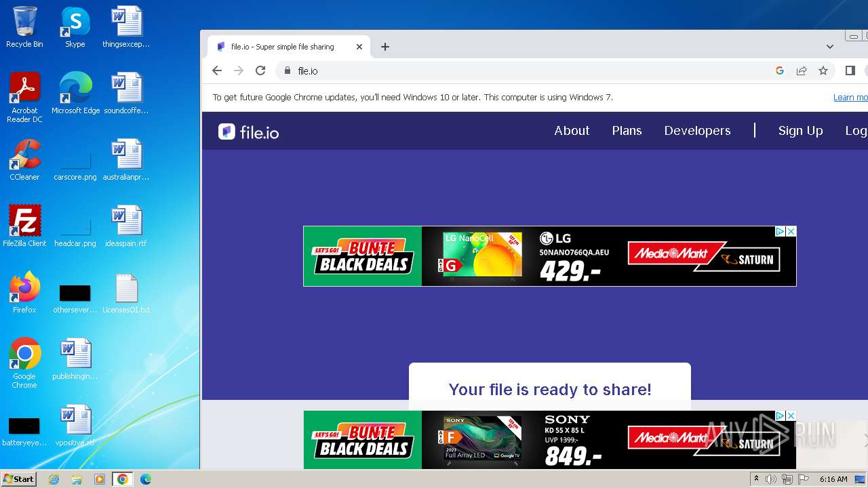Launch Google Chrome desktop shortcut
This screenshot has height=488, width=868.
pos(24,363)
